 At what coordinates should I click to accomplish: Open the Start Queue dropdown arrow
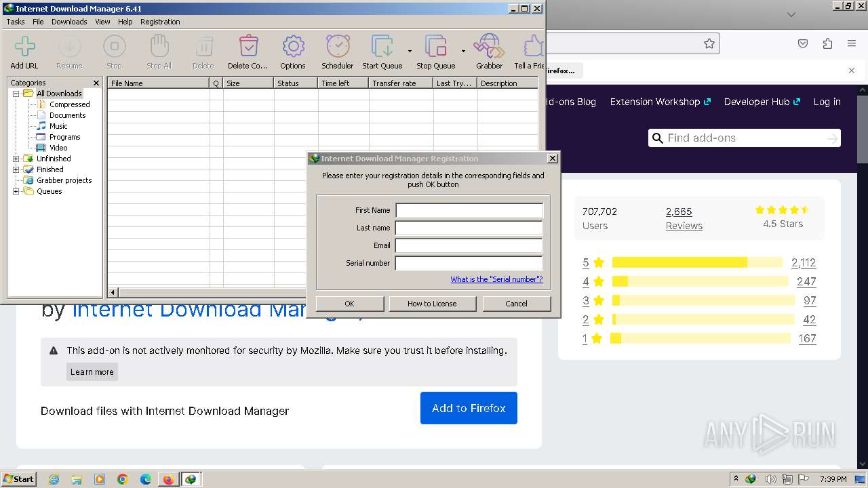410,51
